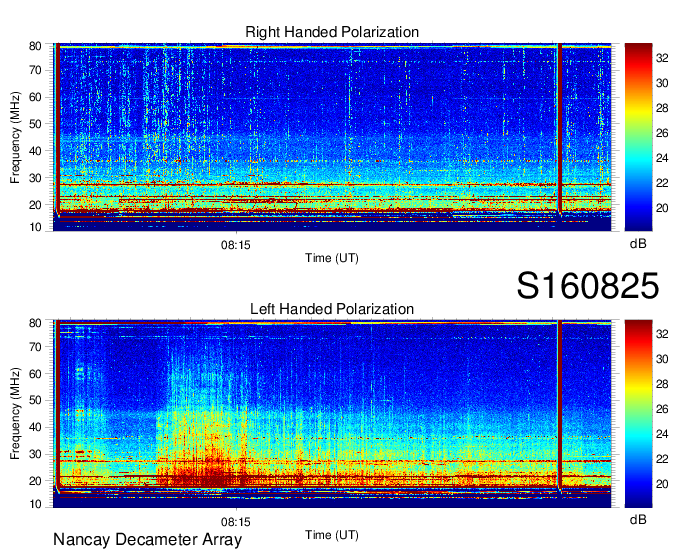This screenshot has height=552, width=680.
Task: Click the 08:15 tick label under the top plot
Action: pyautogui.click(x=235, y=245)
